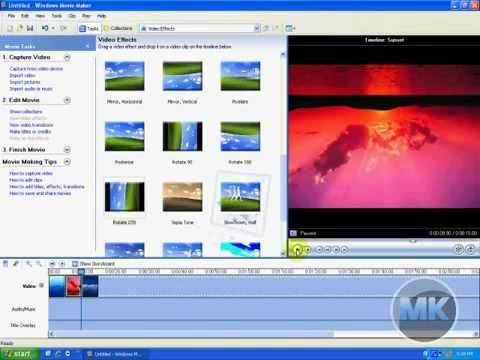The height and width of the screenshot is (360, 480).
Task: Click the Import video link
Action: (x=22, y=75)
